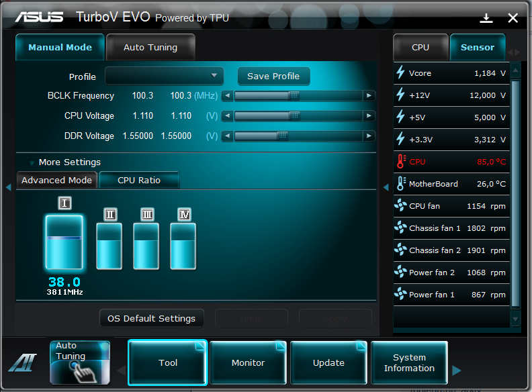Collapse left panel with blue left arrow

[x=9, y=187]
